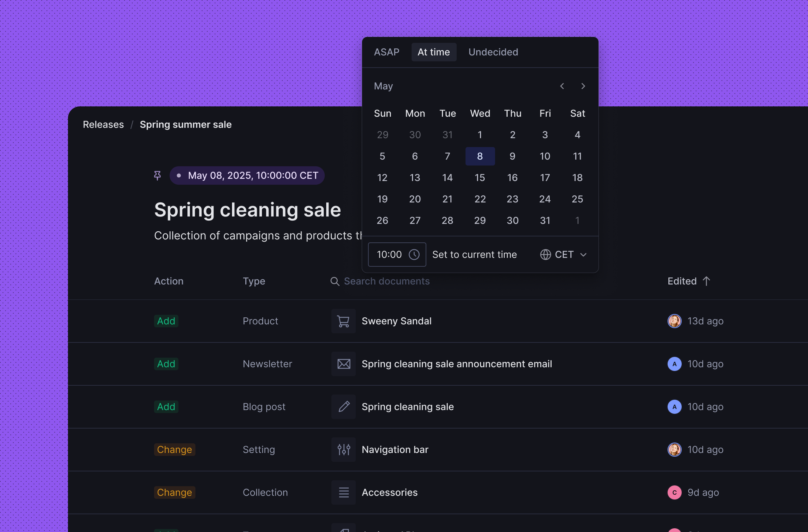Image resolution: width=808 pixels, height=532 pixels.
Task: Click the pin icon beside the release date
Action: click(x=157, y=175)
